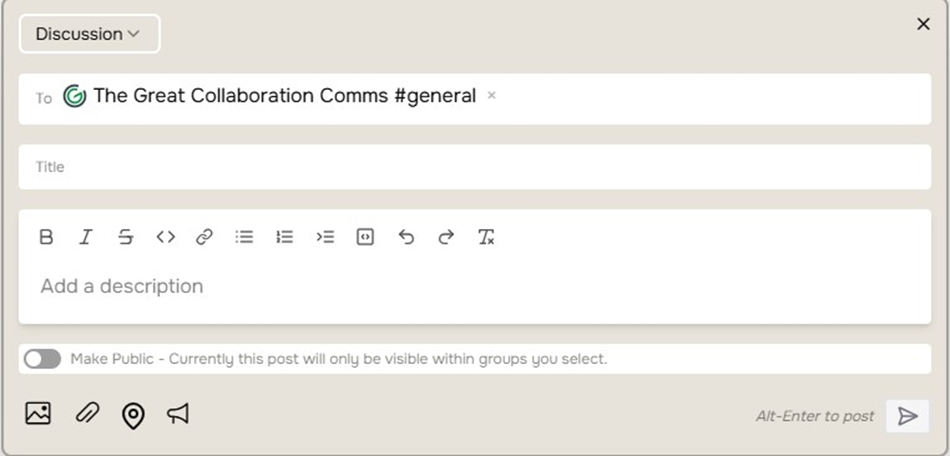Add an image to the post
950x456 pixels.
(38, 413)
